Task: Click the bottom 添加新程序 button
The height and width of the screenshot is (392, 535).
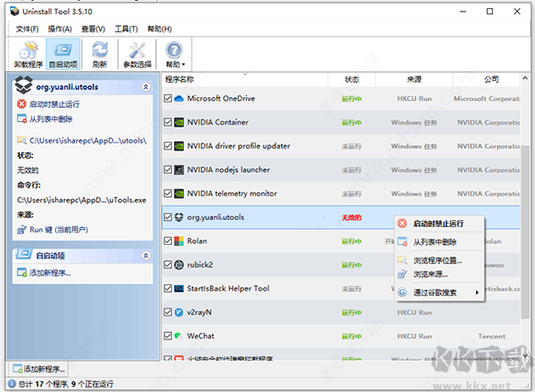Action: [38, 369]
